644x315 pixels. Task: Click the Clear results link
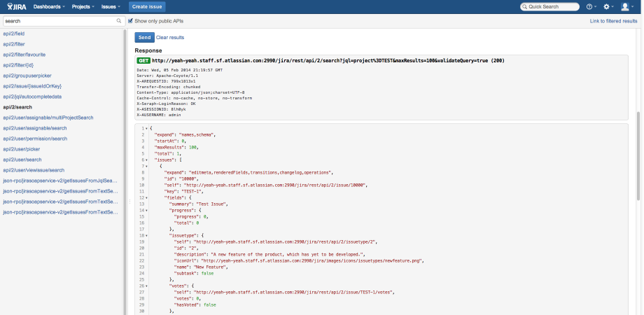[x=170, y=37]
